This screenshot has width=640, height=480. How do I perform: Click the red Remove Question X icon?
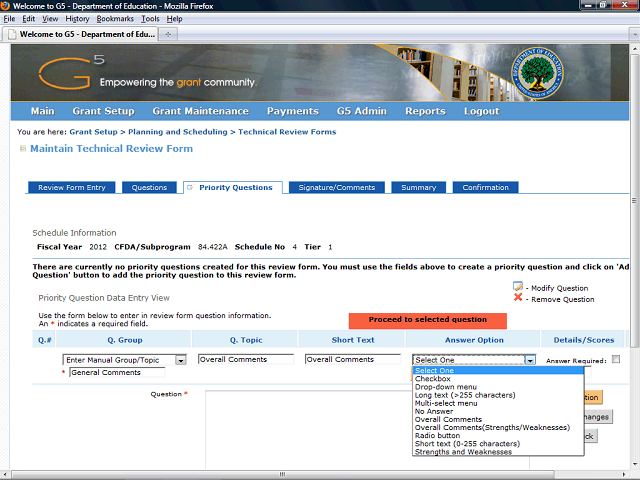(x=518, y=298)
